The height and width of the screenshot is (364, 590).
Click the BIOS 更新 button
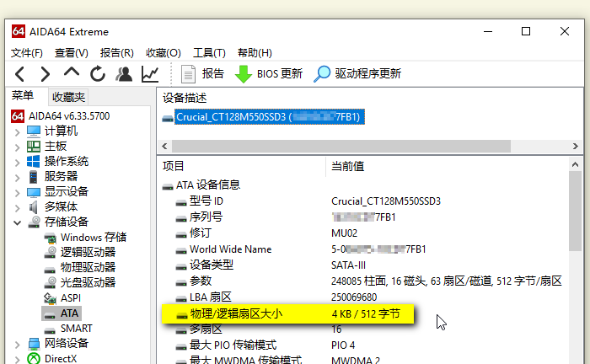(269, 73)
